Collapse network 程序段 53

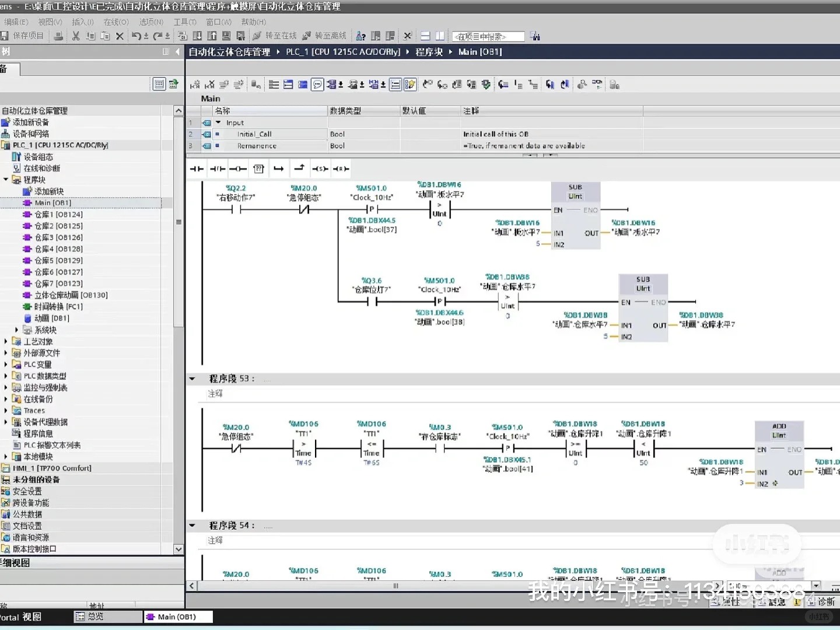pyautogui.click(x=192, y=379)
